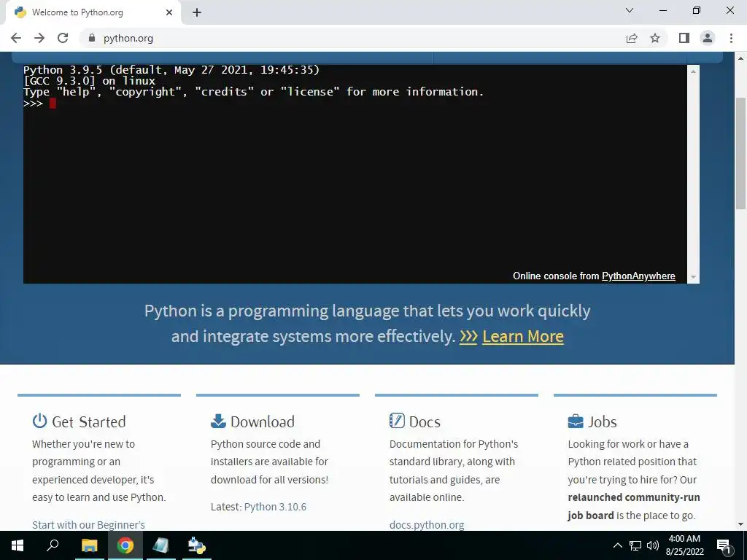
Task: Go back to the previous page
Action: pyautogui.click(x=16, y=38)
